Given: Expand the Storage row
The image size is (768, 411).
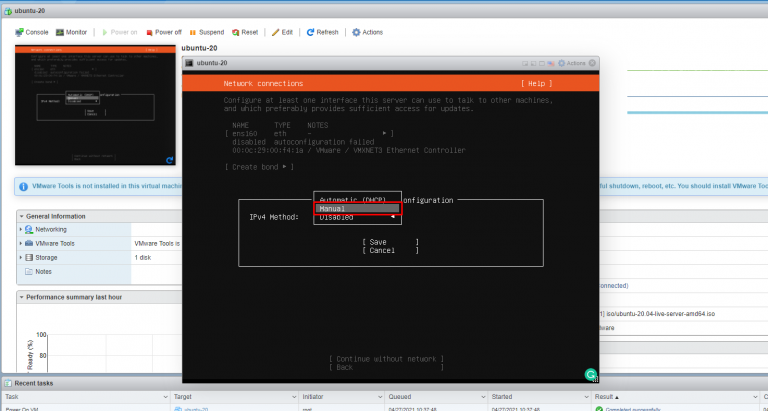Looking at the screenshot, I should (x=22, y=257).
